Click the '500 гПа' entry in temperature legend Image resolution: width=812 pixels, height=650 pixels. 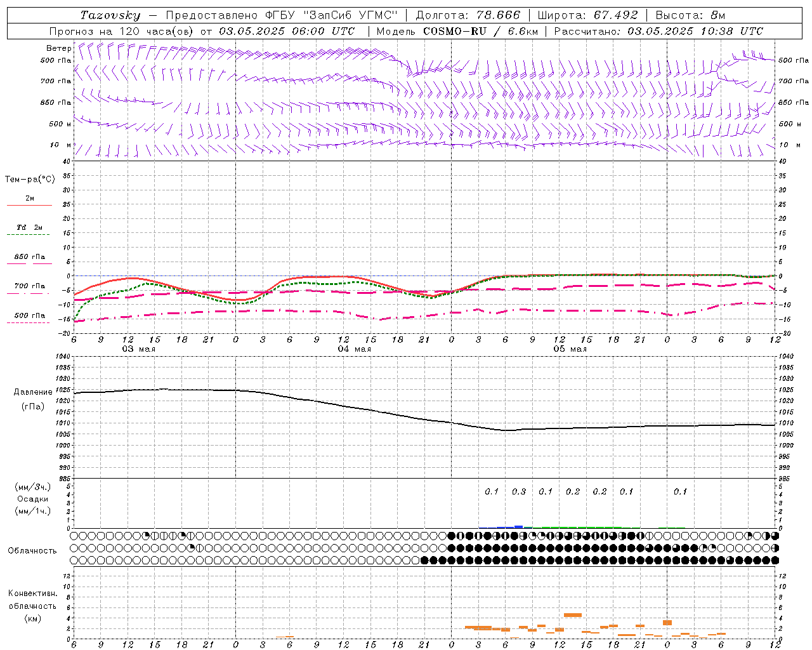30,315
